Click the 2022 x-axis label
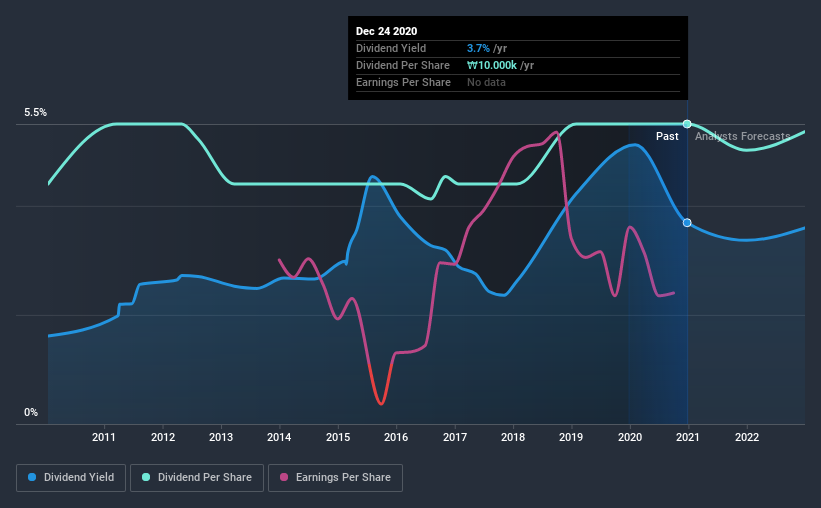 pos(747,437)
